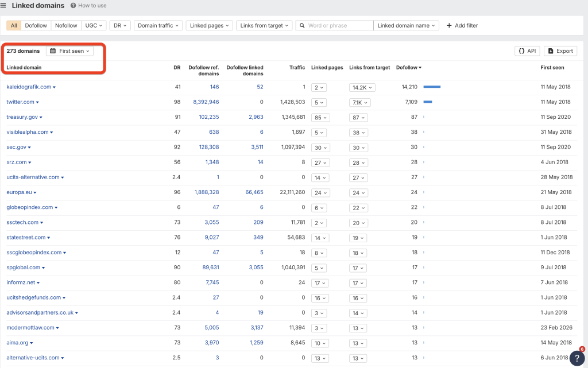Click the Add filter button
This screenshot has height=368, width=588.
click(462, 25)
